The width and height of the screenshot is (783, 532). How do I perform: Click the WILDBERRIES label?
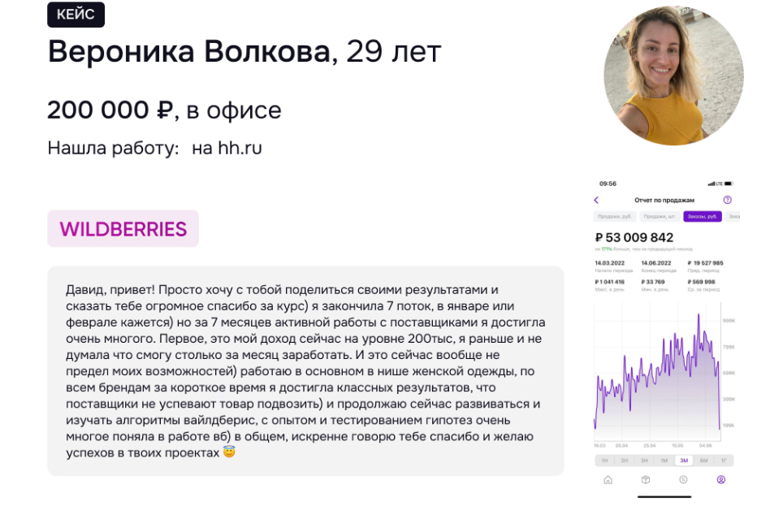[123, 229]
